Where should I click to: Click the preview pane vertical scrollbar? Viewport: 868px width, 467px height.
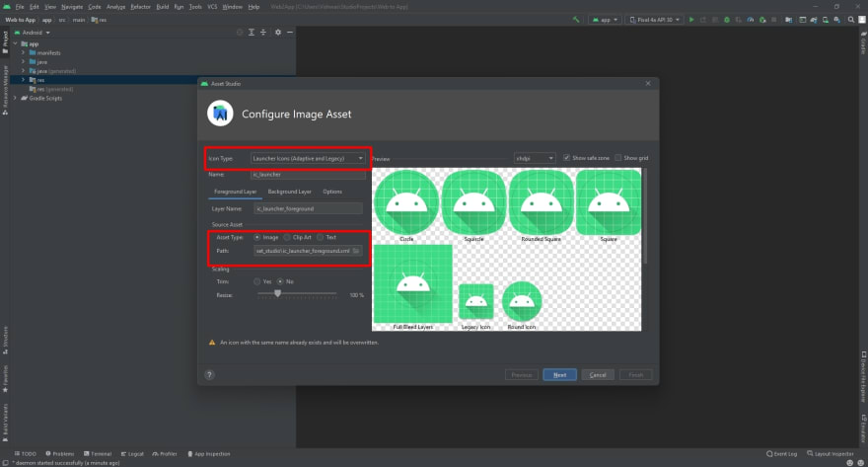click(645, 216)
